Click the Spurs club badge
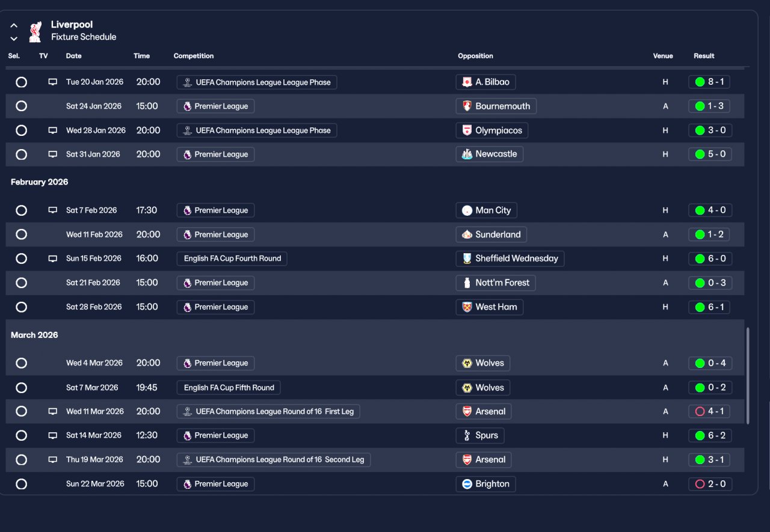Viewport: 770px width, 532px height. tap(467, 436)
